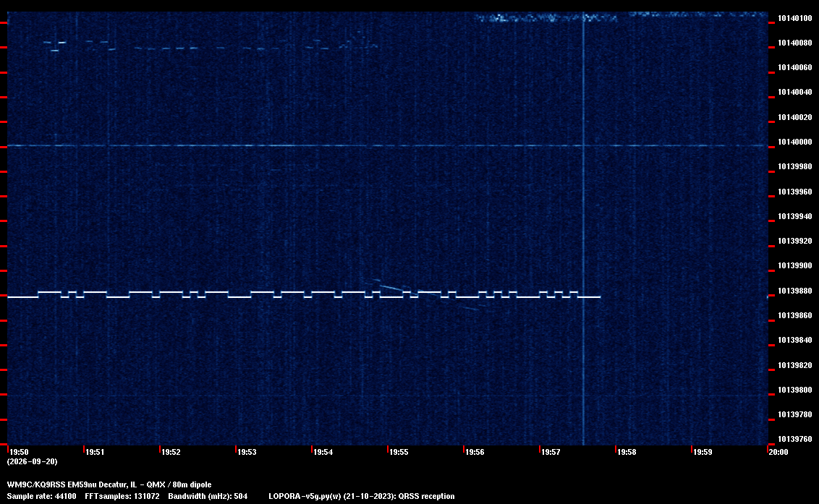Click the Bandwidth (mHz): 504 text
This screenshot has height=504, width=819.
coord(208,496)
